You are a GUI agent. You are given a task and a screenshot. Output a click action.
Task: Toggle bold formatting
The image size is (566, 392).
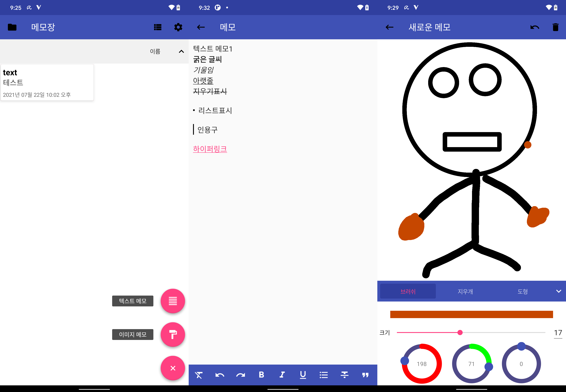261,375
